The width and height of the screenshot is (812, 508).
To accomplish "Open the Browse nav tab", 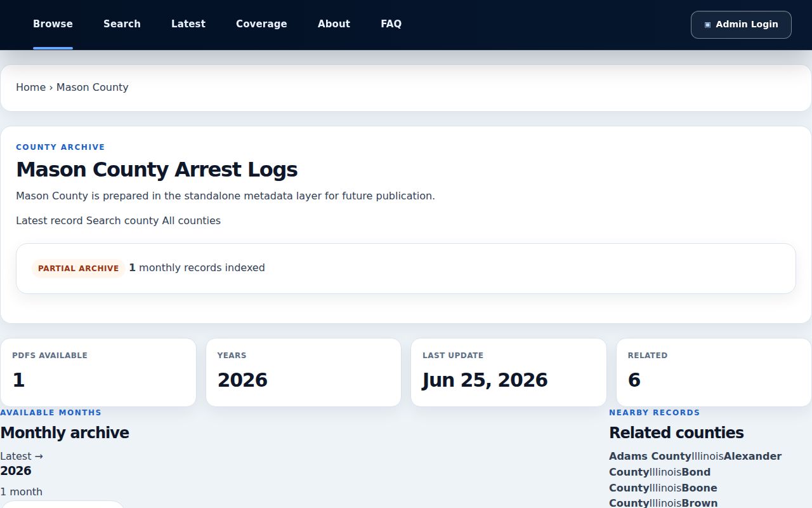I will pyautogui.click(x=53, y=24).
